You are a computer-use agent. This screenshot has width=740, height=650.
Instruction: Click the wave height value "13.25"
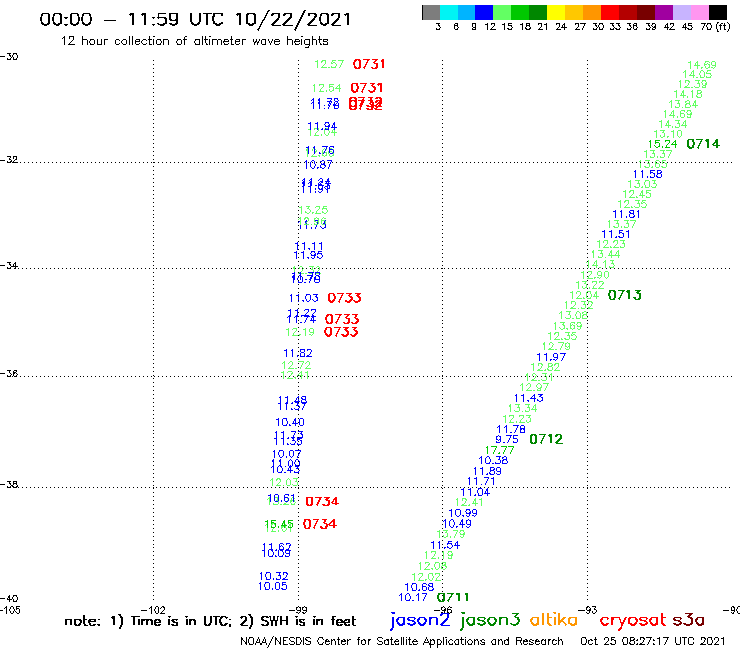tap(313, 210)
